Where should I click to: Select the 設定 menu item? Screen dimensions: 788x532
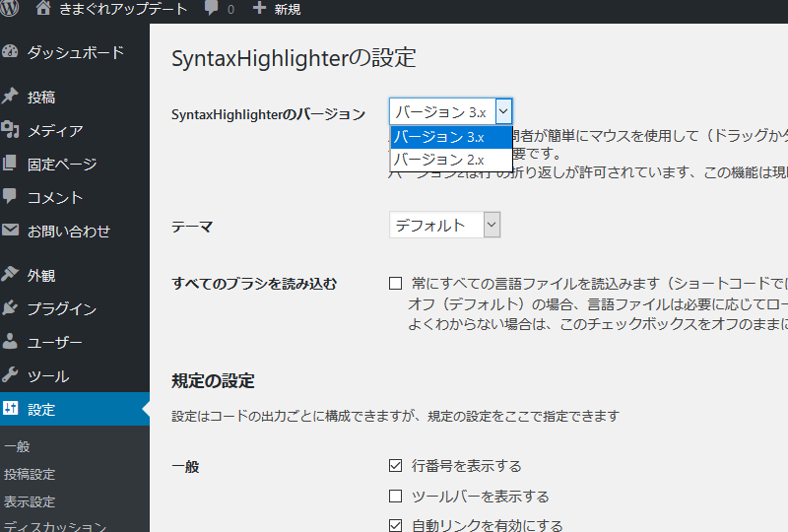pyautogui.click(x=75, y=409)
